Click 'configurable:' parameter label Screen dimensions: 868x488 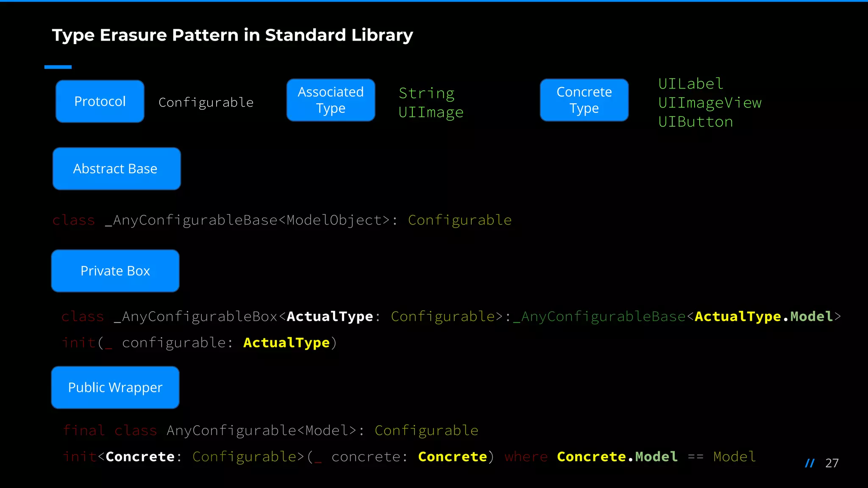[177, 343]
